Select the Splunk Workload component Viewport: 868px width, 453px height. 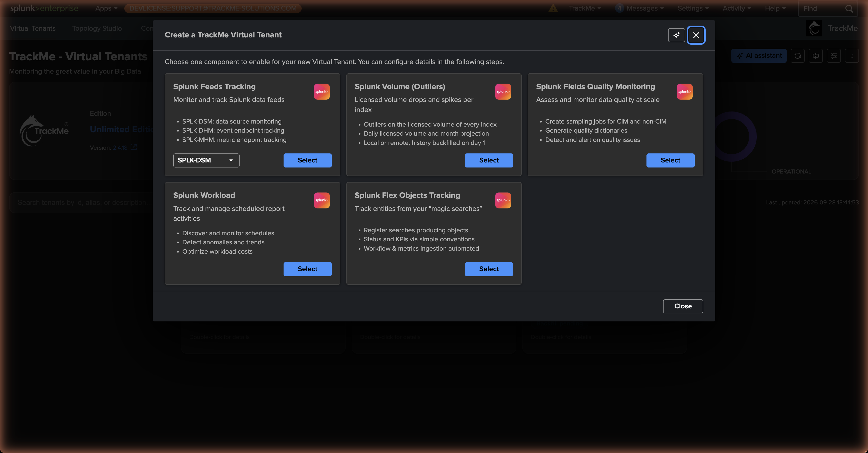point(307,269)
